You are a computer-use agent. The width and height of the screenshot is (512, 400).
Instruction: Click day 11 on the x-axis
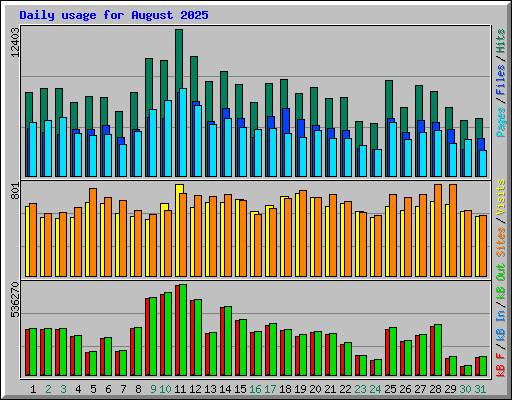[x=180, y=389]
